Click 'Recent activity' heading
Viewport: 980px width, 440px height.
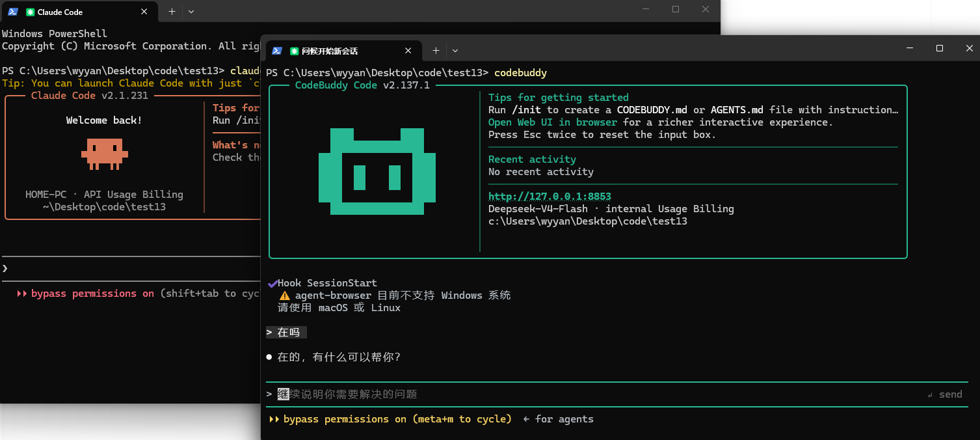[x=532, y=159]
